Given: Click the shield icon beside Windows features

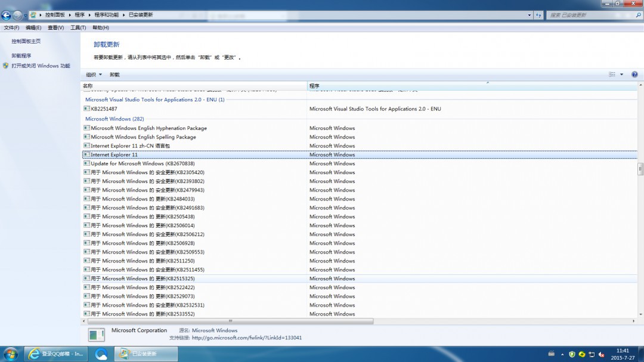Looking at the screenshot, I should point(6,66).
